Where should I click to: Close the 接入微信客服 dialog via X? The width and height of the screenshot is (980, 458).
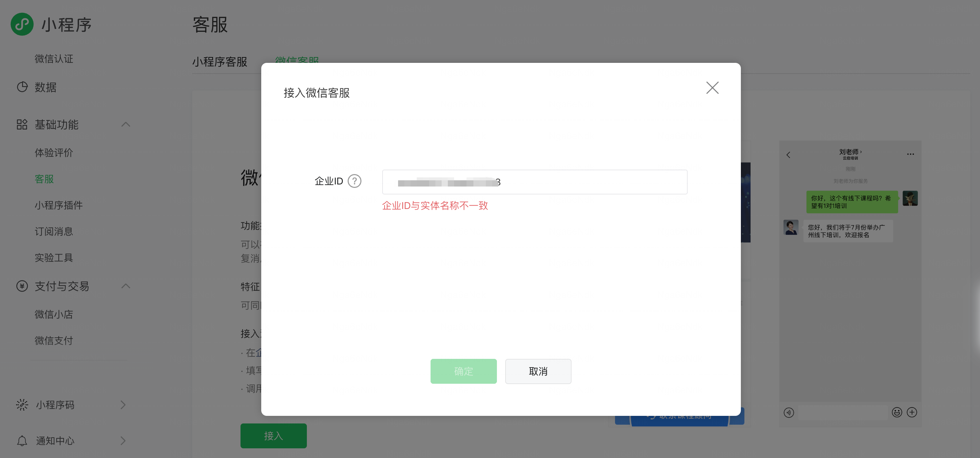pos(712,88)
